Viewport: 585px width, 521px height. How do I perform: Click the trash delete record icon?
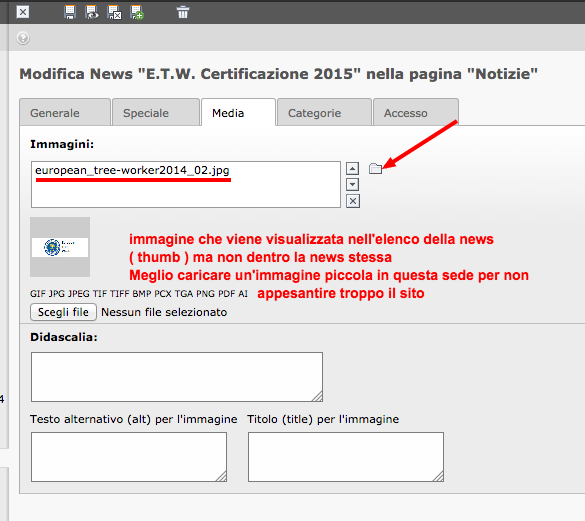click(x=183, y=12)
